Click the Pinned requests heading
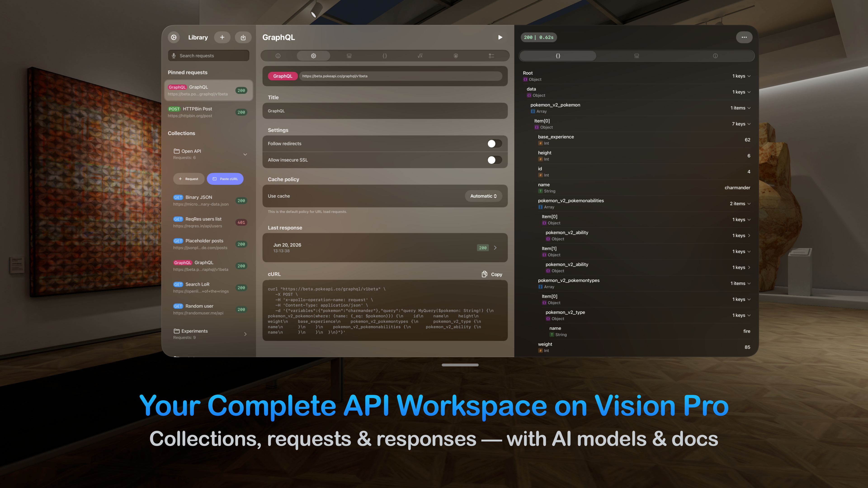The image size is (868, 488). click(x=188, y=72)
